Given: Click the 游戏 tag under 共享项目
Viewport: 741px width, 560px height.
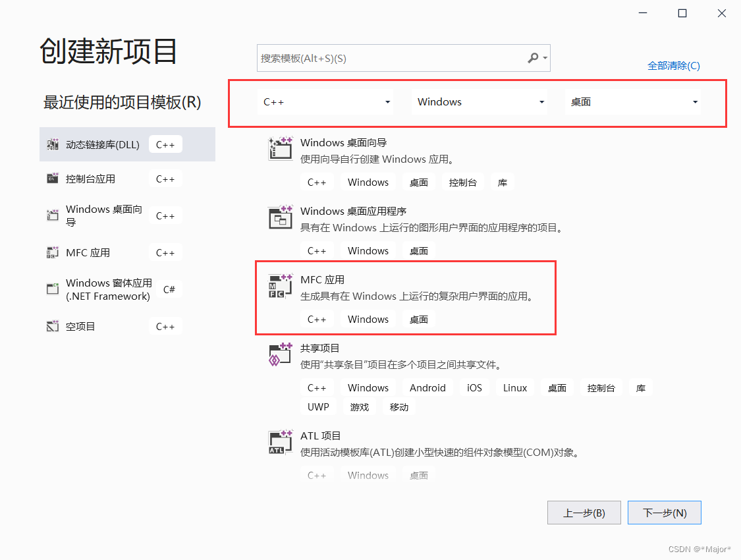Looking at the screenshot, I should pos(359,407).
